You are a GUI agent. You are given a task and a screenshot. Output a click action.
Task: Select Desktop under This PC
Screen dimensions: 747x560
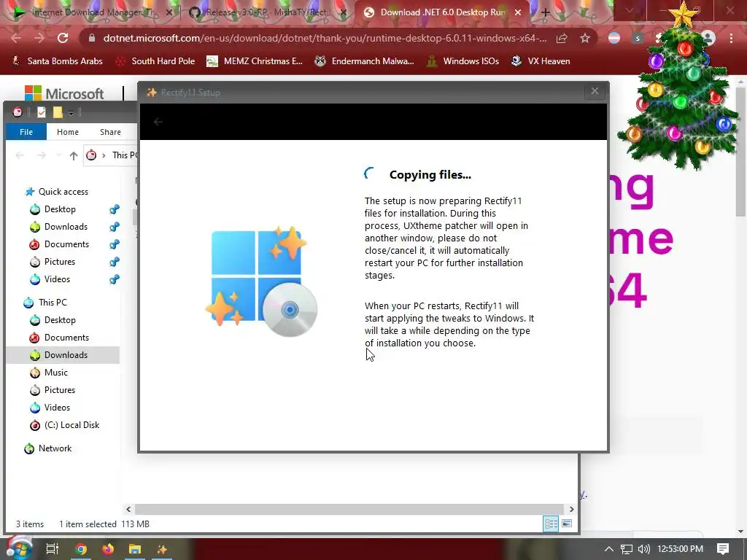(x=60, y=320)
